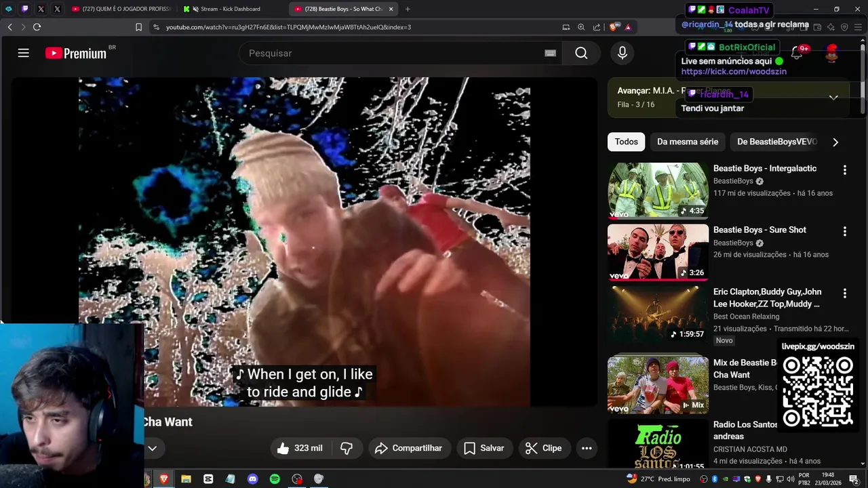The width and height of the screenshot is (868, 488).
Task: Go to YouTube Premium home logo
Action: point(77,53)
